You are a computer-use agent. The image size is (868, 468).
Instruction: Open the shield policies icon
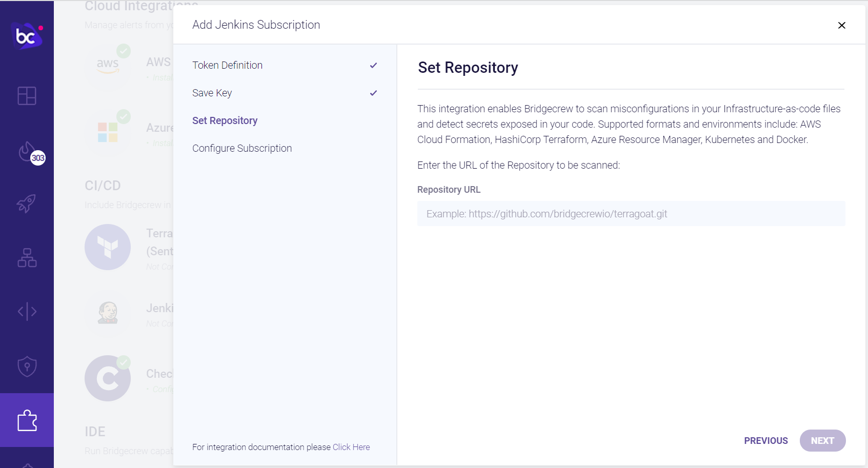[x=27, y=367]
